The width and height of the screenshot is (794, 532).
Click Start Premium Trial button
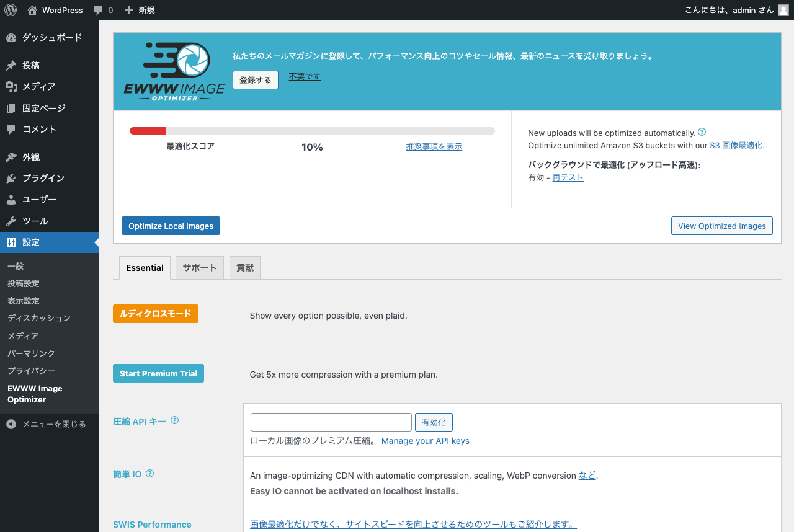tap(158, 374)
